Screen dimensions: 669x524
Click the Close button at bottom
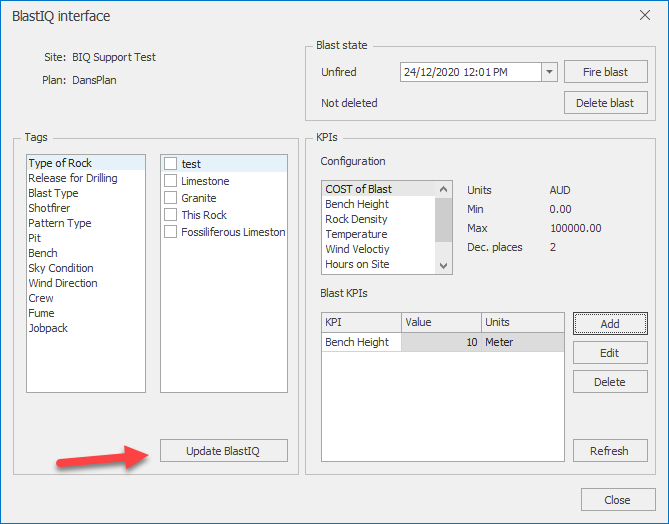[618, 500]
